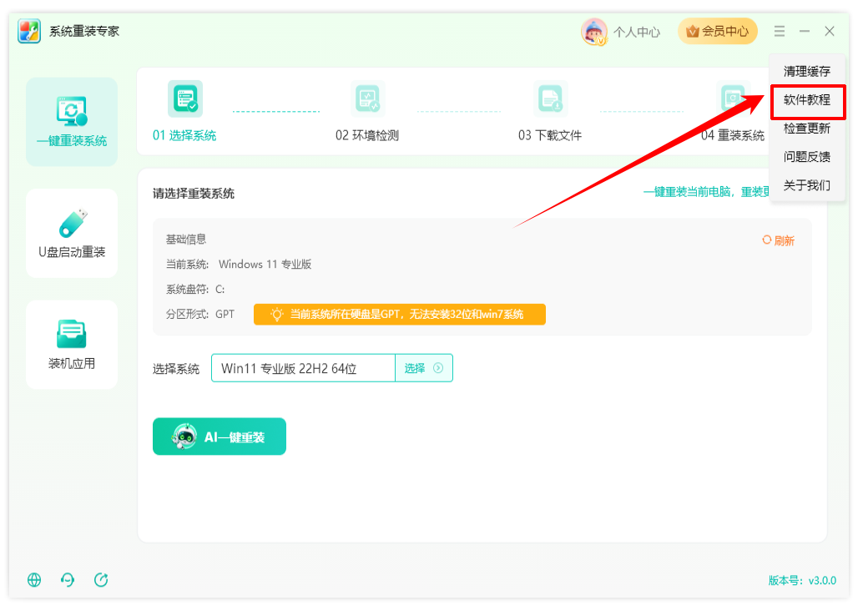
Task: Open the 会员中心 membership button
Action: (717, 32)
